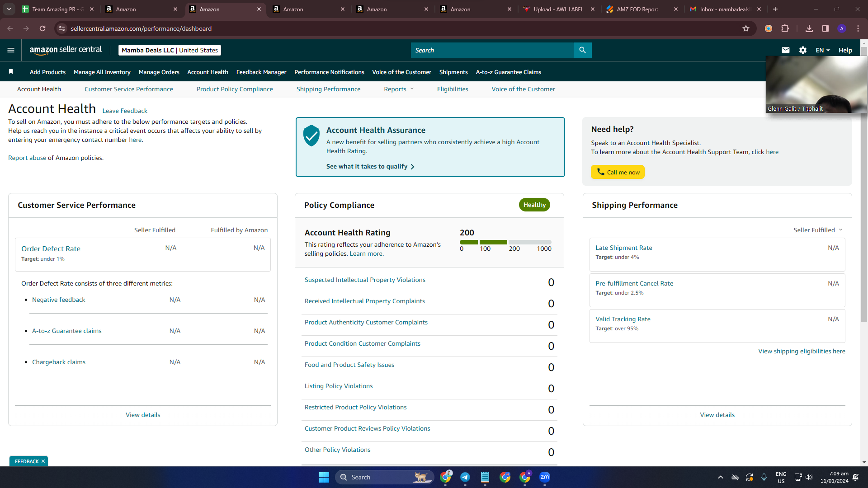Click Help in the top bar
Image resolution: width=868 pixels, height=488 pixels.
coord(845,50)
